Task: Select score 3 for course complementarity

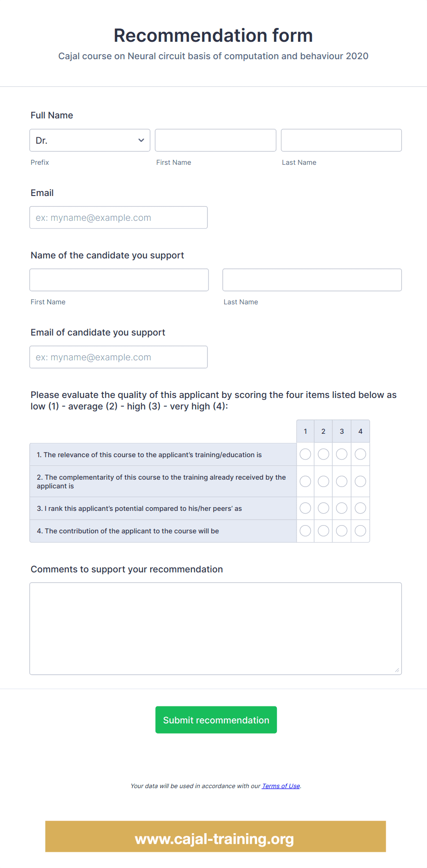Action: pos(342,481)
